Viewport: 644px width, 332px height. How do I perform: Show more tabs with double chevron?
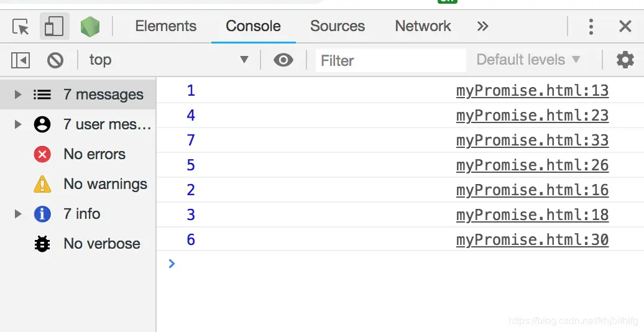pyautogui.click(x=482, y=26)
